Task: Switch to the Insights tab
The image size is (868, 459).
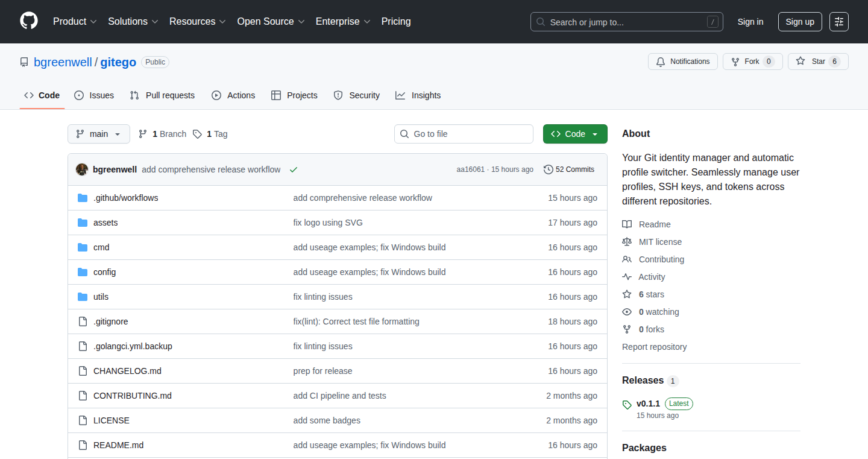Action: click(x=418, y=95)
